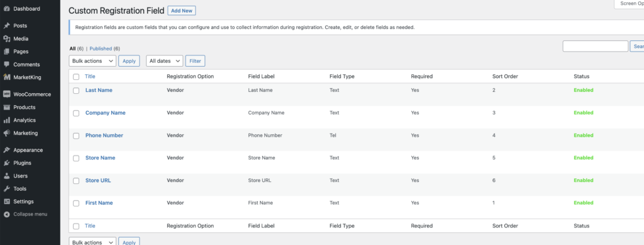Check the Phone Number row checkbox
Screen dimensions: 644x245
click(x=76, y=136)
